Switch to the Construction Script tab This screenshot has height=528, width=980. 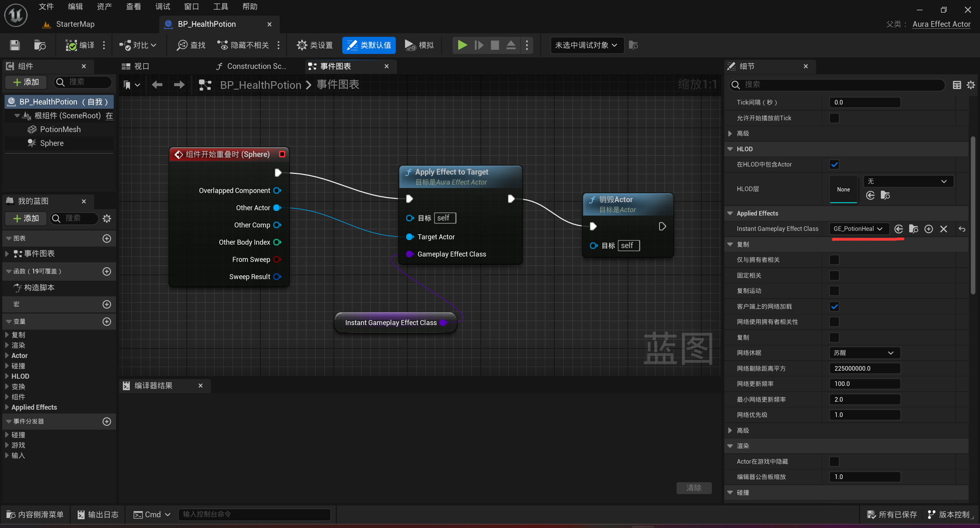point(252,66)
